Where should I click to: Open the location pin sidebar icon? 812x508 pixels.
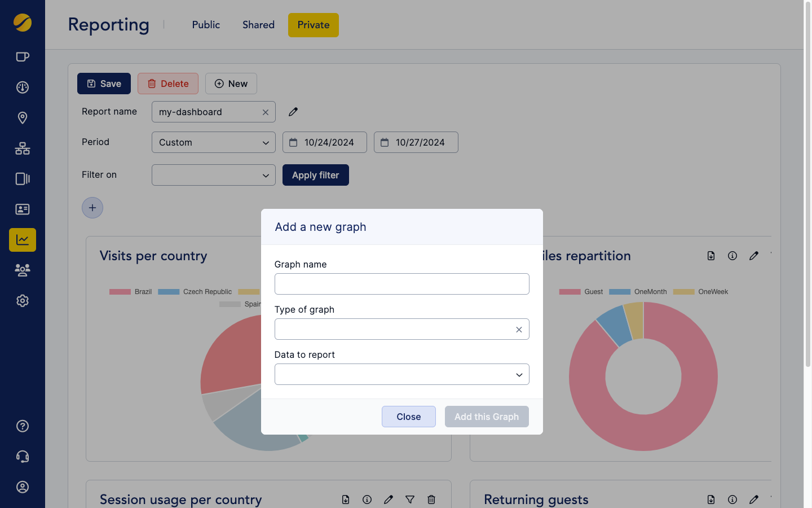(23, 118)
